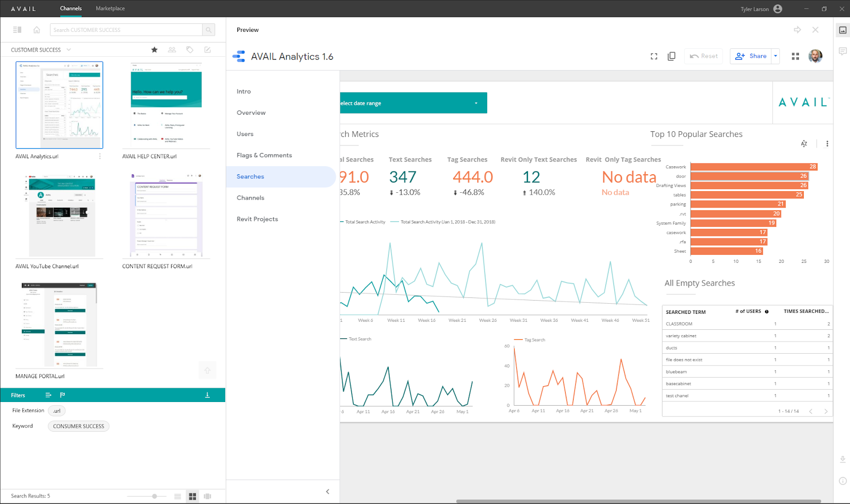Click the Search CUSTOMER SUCCESS input field
This screenshot has height=504, width=850.
pos(126,30)
